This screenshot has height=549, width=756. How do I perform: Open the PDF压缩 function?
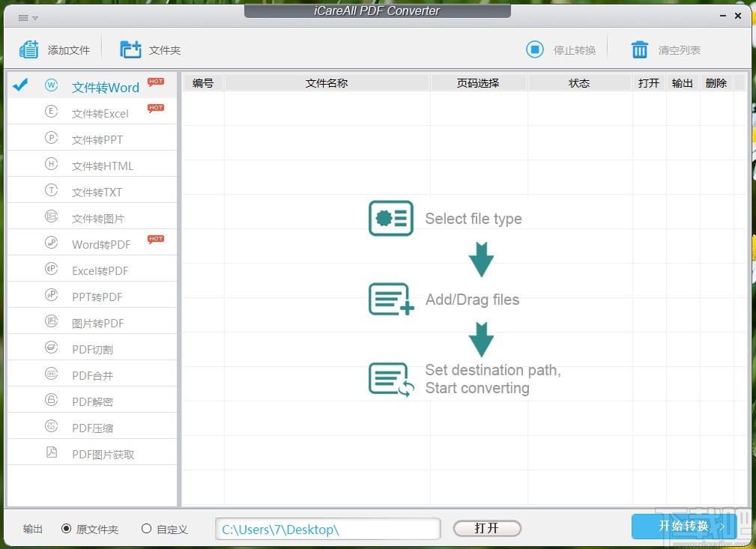92,425
